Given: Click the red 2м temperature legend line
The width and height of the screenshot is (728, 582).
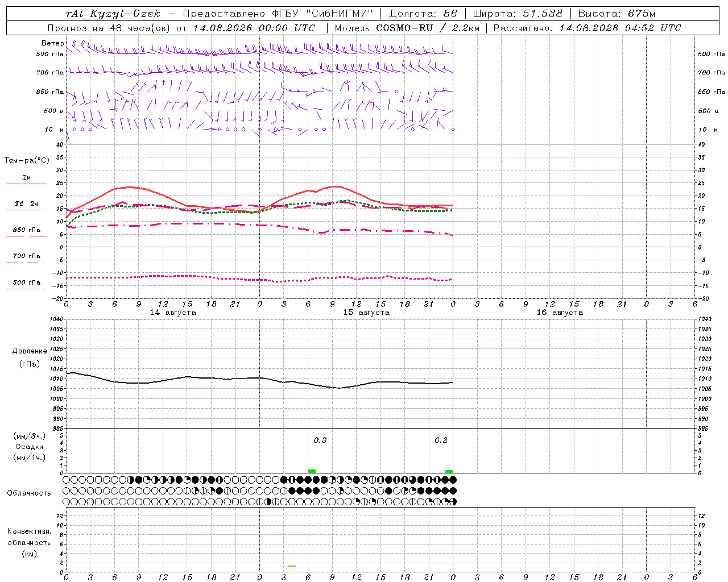Looking at the screenshot, I should pos(26,184).
